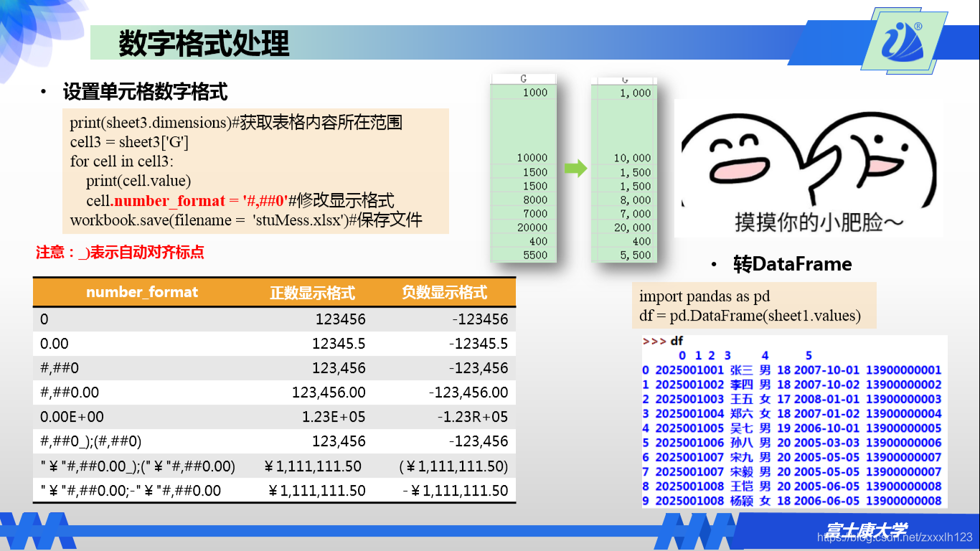Click the heading 转DataFrame
The width and height of the screenshot is (980, 551).
pos(793,264)
